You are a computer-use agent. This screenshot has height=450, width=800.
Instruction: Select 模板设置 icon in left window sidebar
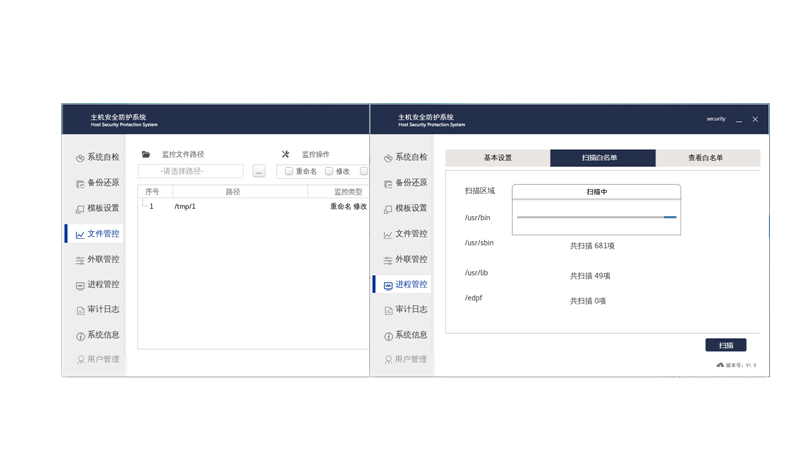pos(80,209)
